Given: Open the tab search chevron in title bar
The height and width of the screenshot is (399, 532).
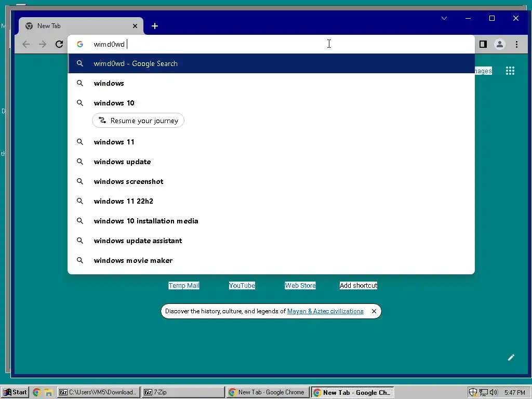Looking at the screenshot, I should click(x=444, y=18).
